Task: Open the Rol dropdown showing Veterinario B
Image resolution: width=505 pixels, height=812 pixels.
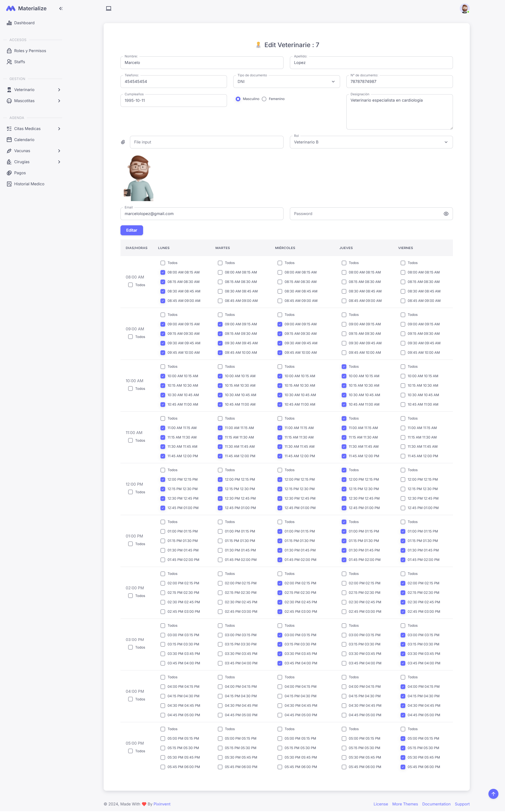Action: [x=371, y=142]
